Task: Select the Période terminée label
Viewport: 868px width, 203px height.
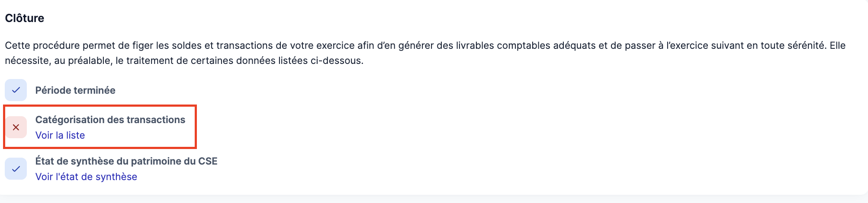Action: pyautogui.click(x=75, y=90)
